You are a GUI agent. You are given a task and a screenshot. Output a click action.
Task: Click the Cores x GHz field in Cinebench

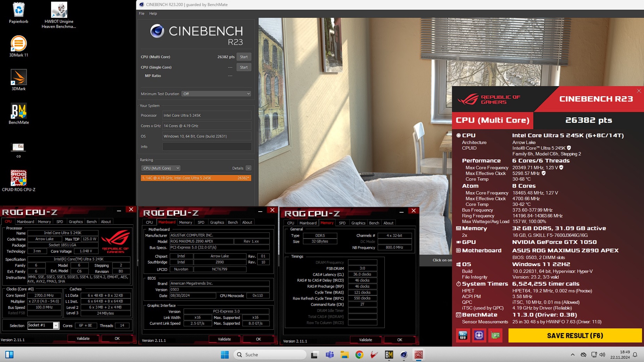tap(207, 126)
